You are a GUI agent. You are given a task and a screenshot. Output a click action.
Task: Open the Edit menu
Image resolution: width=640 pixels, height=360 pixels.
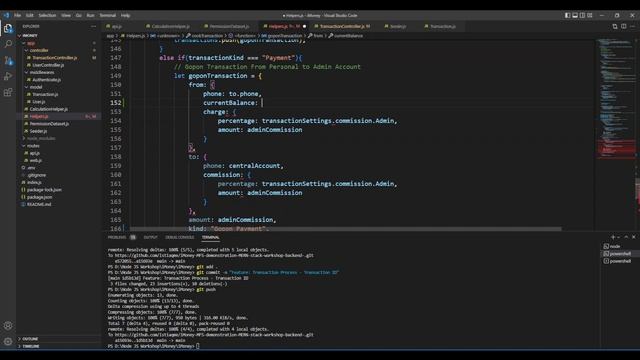(x=30, y=15)
